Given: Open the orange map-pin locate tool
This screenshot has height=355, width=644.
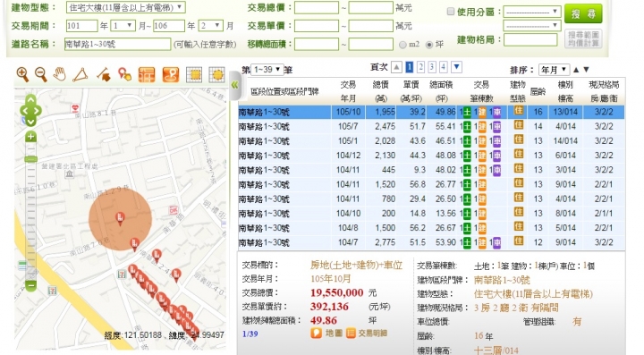Looking at the screenshot, I should coord(171,75).
